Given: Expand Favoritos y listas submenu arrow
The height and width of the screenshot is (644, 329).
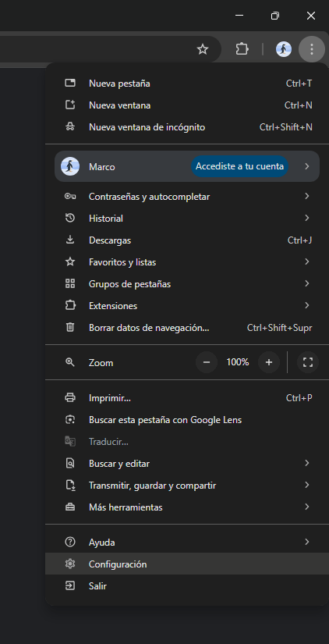Looking at the screenshot, I should 306,262.
